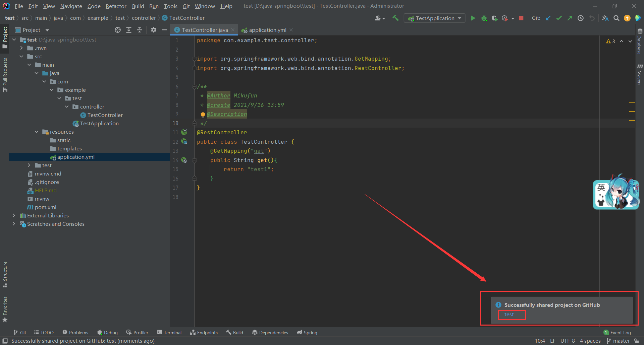Image resolution: width=644 pixels, height=345 pixels.
Task: Open the Pull Requests side panel
Action: (x=5, y=75)
